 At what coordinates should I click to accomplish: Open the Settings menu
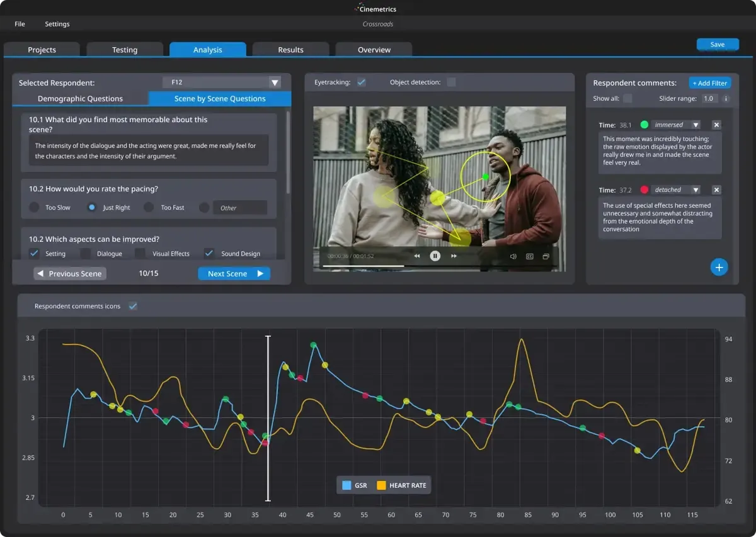(x=57, y=24)
